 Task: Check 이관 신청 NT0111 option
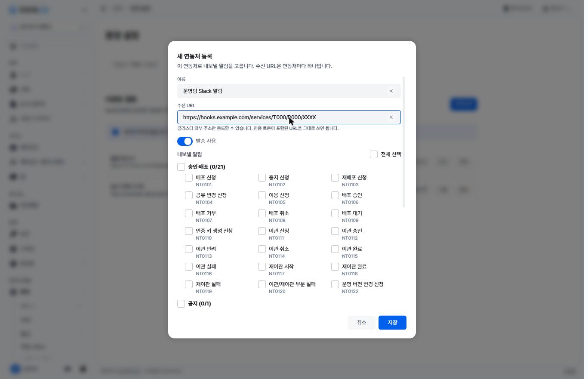[x=262, y=231]
